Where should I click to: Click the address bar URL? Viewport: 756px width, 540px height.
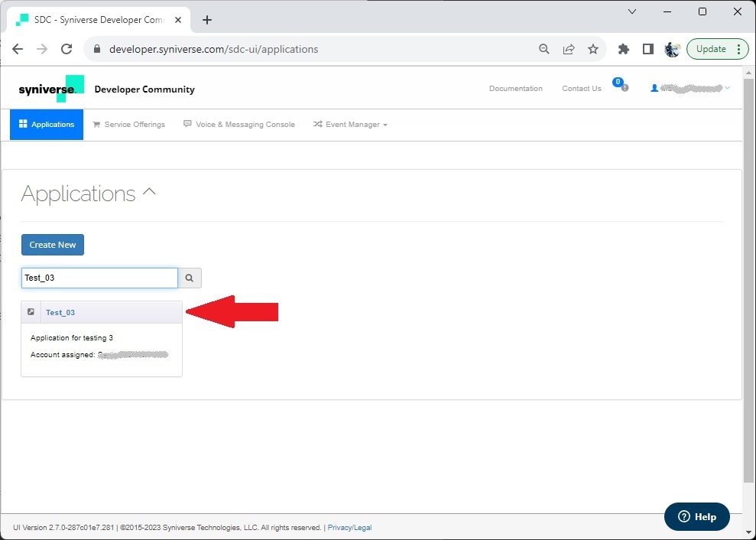(x=213, y=49)
